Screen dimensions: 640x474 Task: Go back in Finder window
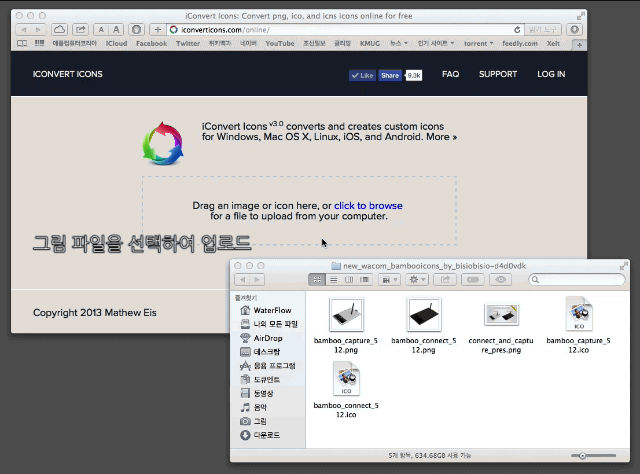point(242,280)
